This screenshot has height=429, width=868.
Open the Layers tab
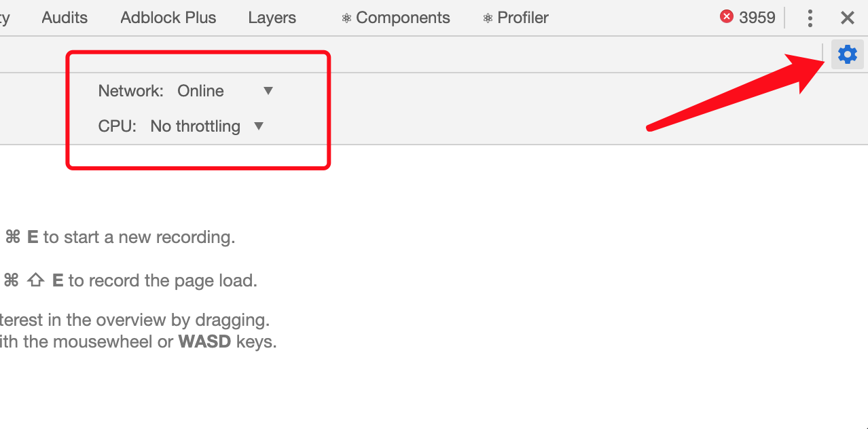coord(272,18)
